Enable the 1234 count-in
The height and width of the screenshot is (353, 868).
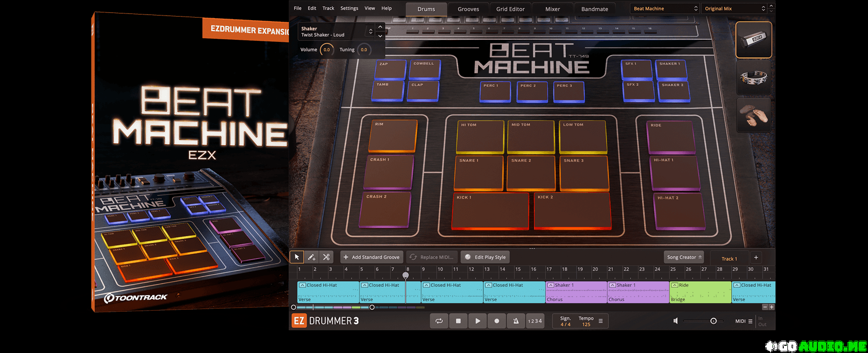point(535,321)
